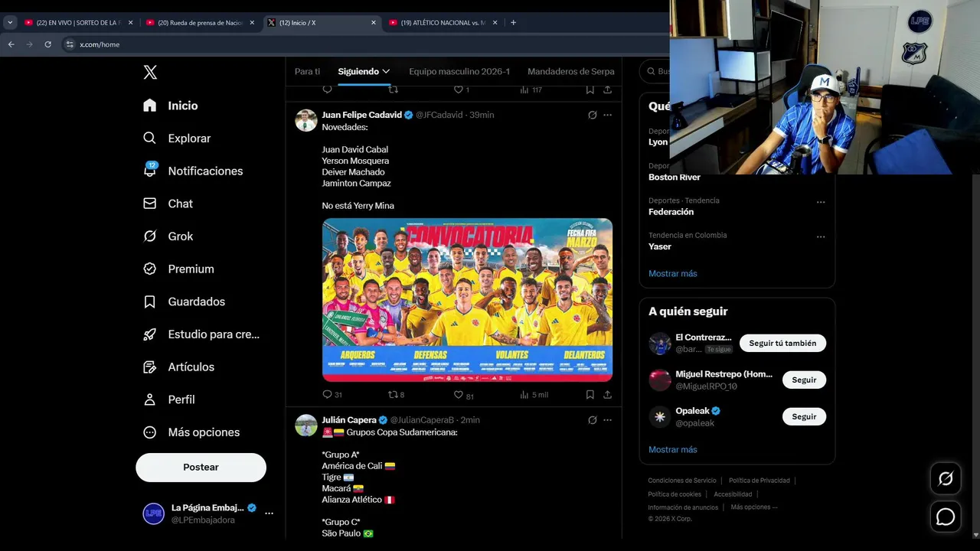Open the floating Grok button
Viewport: 980px width, 551px height.
coord(946,479)
